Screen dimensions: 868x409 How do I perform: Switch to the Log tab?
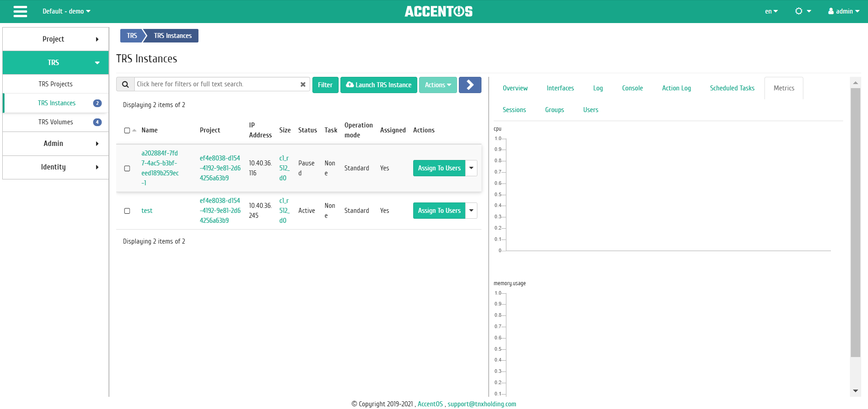598,88
